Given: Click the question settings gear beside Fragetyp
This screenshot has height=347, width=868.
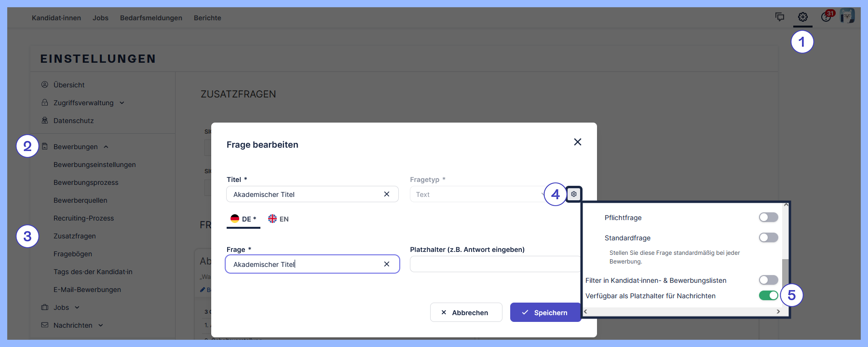Looking at the screenshot, I should (x=574, y=194).
